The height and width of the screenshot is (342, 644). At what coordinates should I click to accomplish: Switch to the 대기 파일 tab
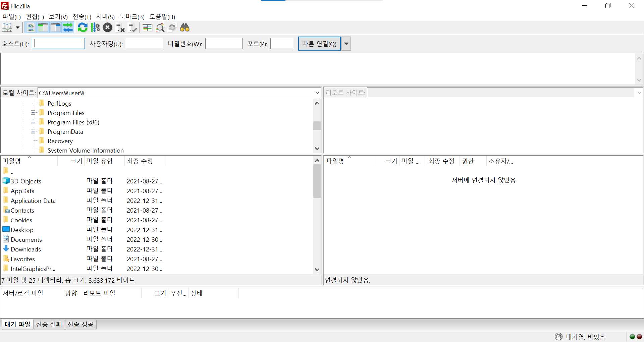pyautogui.click(x=17, y=324)
